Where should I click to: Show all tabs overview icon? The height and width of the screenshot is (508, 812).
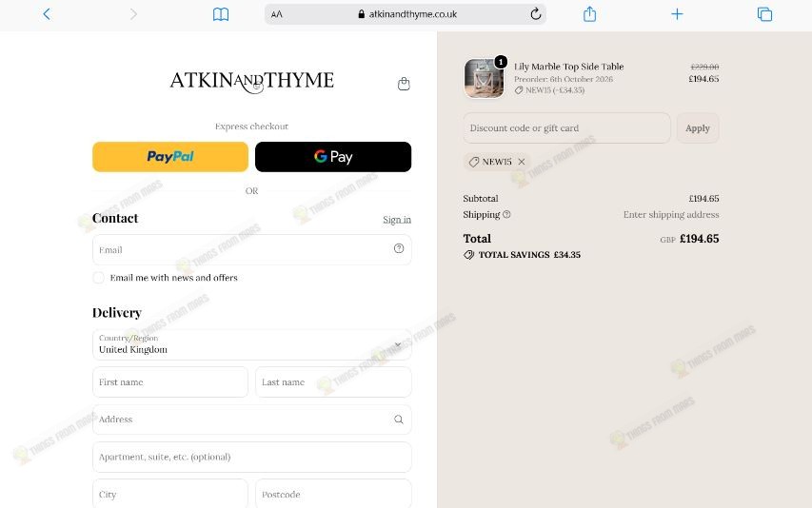764,14
